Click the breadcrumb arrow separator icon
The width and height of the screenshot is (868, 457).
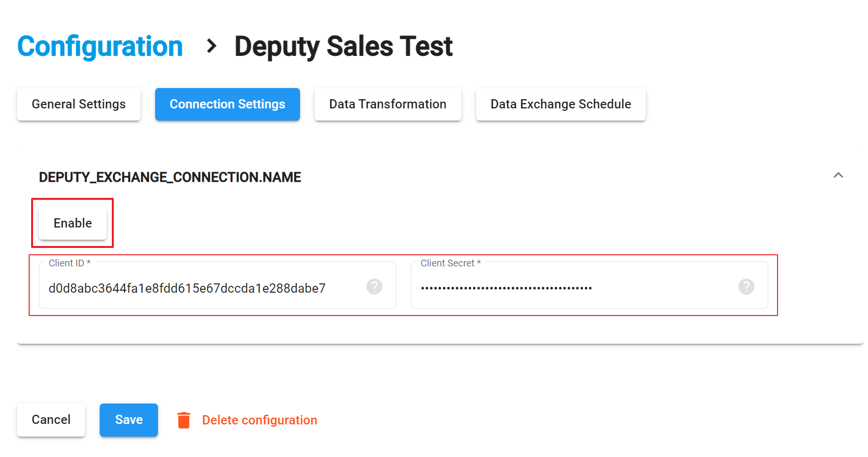click(211, 46)
